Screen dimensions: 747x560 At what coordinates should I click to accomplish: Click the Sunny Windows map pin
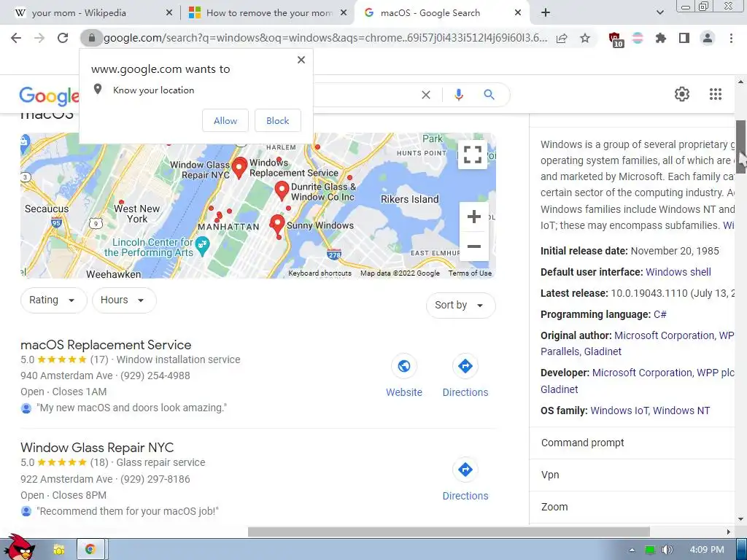tap(277, 223)
